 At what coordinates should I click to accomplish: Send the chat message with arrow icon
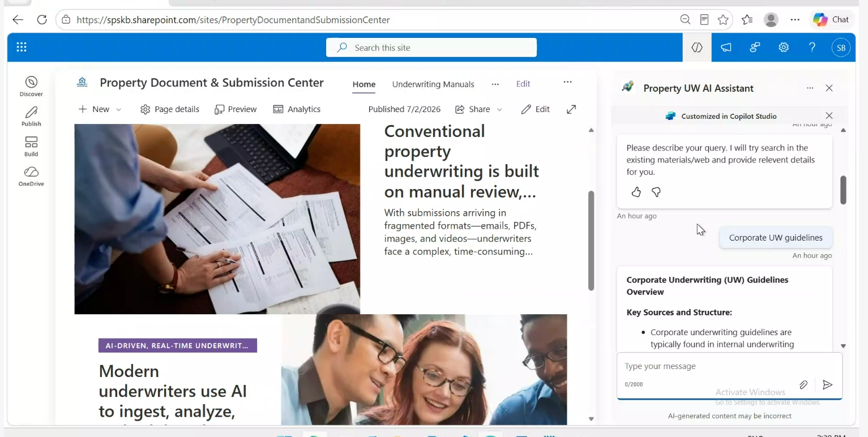pos(828,385)
